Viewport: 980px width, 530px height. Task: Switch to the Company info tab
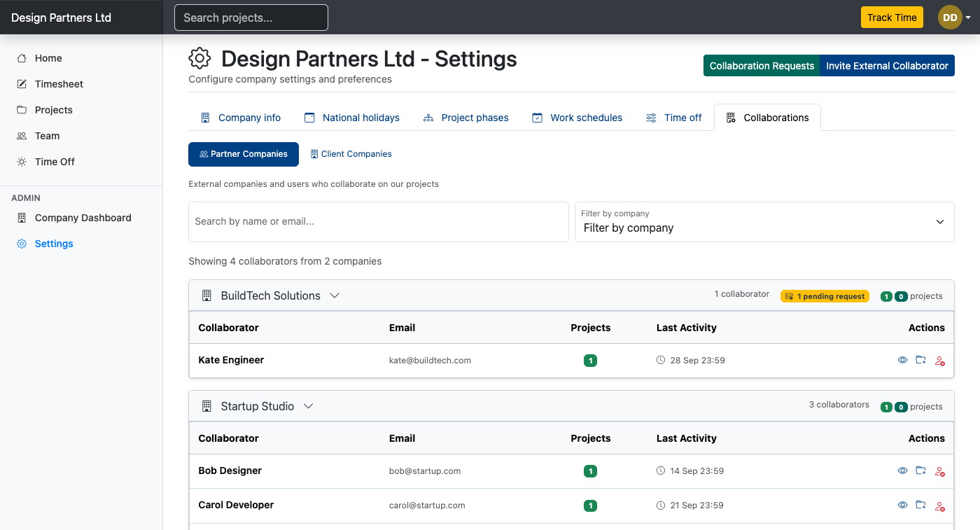(241, 118)
